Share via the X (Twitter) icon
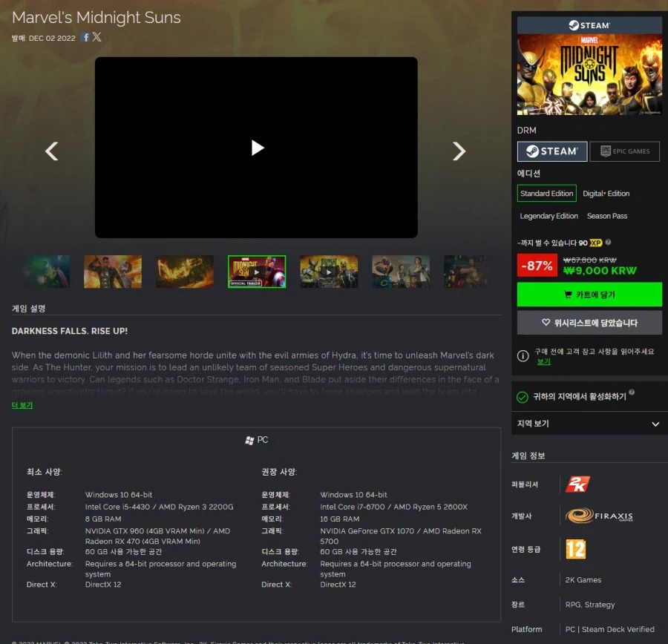 [97, 37]
